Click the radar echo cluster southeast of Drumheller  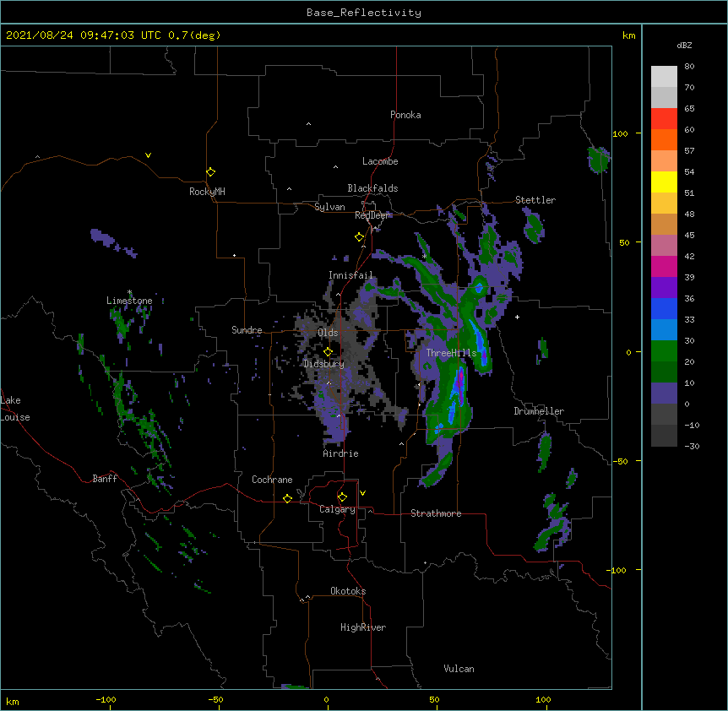coord(555,522)
